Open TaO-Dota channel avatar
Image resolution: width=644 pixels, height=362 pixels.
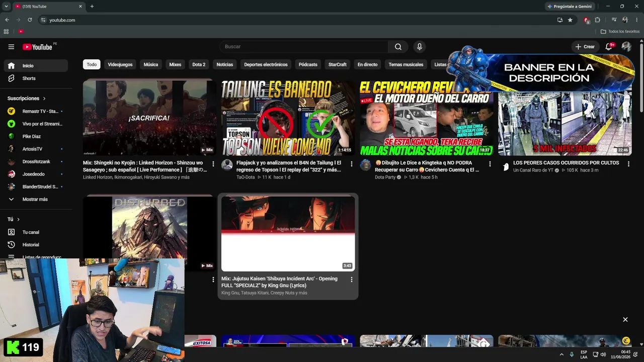coord(227,165)
